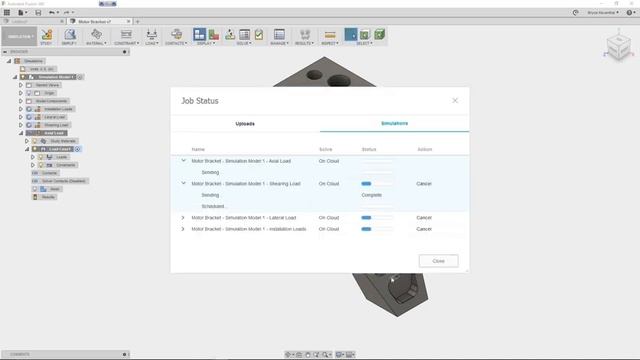
Task: Click the Undo arrow
Action: tap(52, 12)
